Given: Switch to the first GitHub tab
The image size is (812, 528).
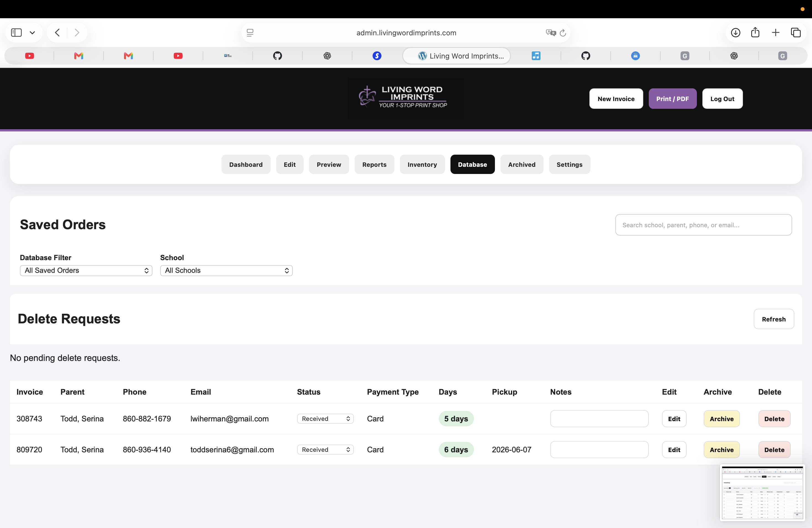Looking at the screenshot, I should 277,56.
